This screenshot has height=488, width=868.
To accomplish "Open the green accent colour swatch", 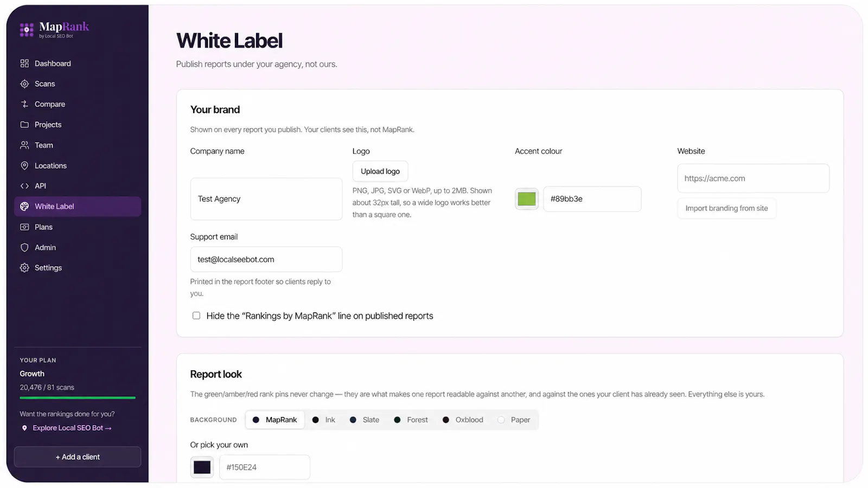I will 527,199.
